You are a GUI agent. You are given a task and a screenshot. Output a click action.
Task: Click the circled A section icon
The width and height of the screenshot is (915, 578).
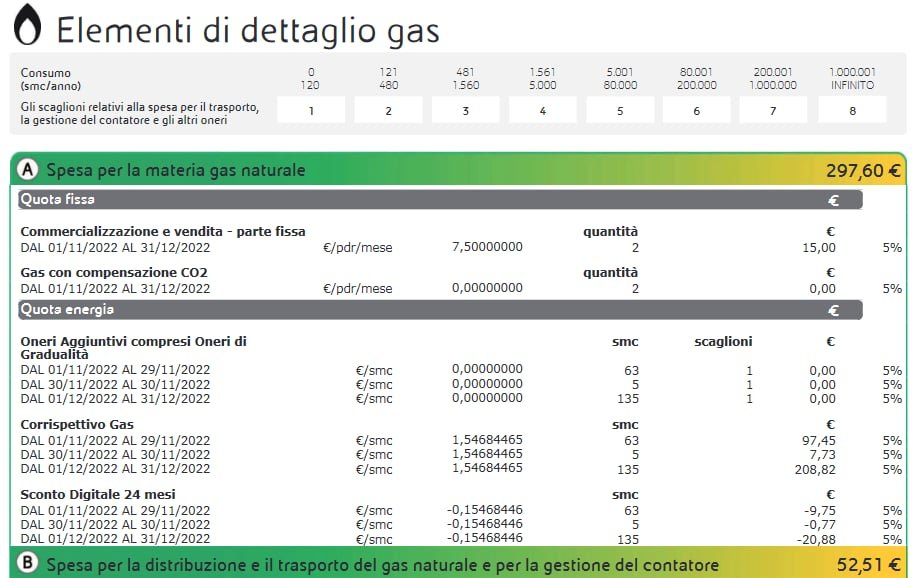pyautogui.click(x=29, y=170)
